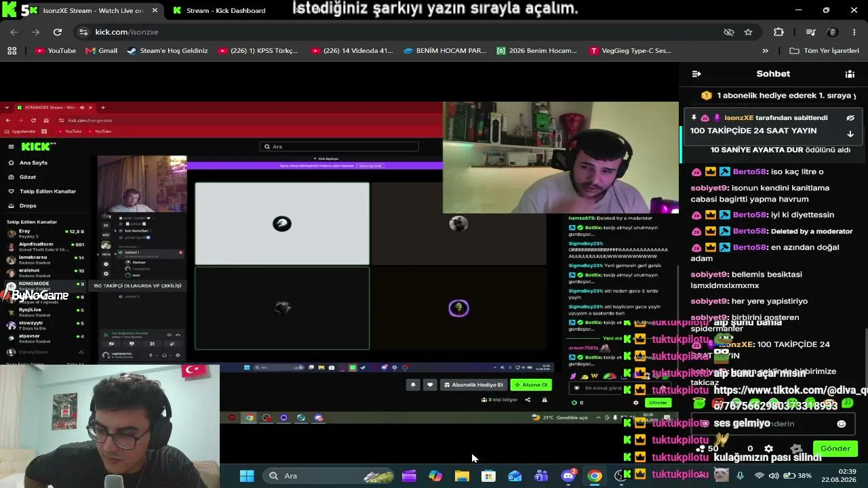
Task: Open the VegGieg Type-C bookmark
Action: tap(631, 51)
